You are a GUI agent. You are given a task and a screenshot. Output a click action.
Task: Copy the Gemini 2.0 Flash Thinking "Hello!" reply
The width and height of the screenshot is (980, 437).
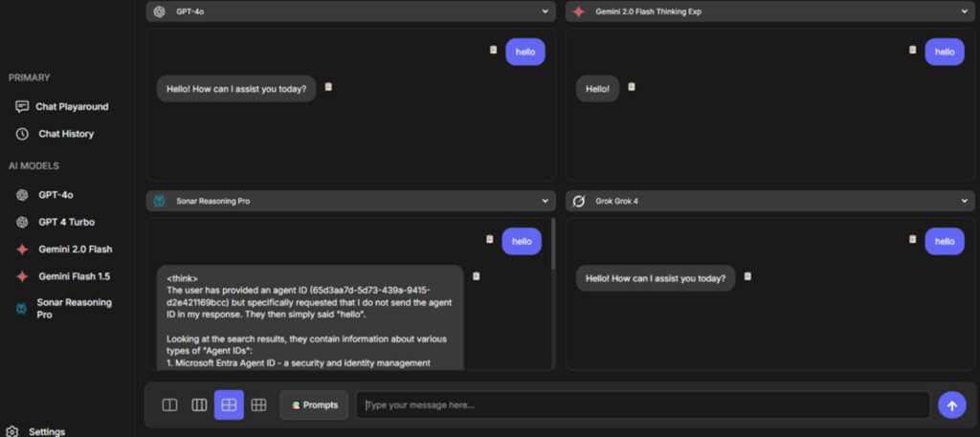pyautogui.click(x=632, y=87)
